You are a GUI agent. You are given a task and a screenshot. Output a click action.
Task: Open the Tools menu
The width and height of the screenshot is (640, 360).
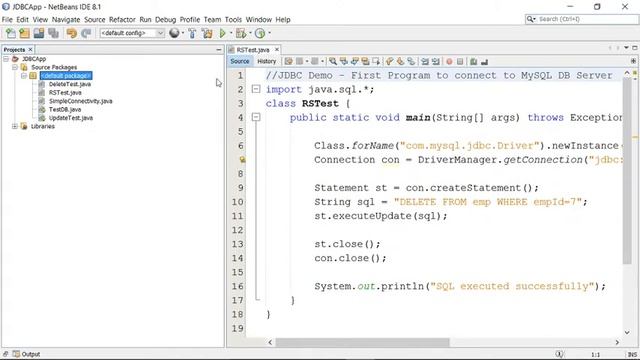(x=233, y=20)
